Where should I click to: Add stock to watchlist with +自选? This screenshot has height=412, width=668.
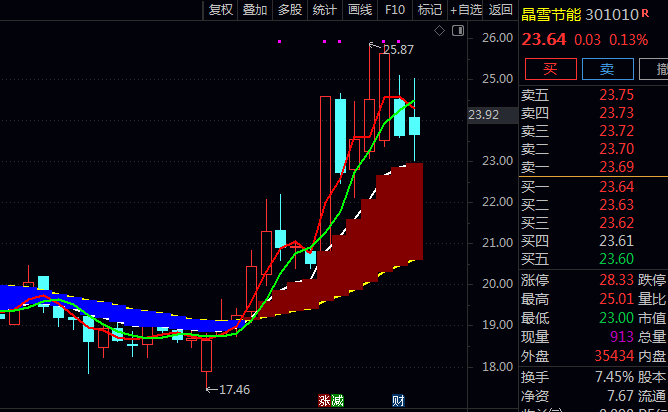pos(466,10)
